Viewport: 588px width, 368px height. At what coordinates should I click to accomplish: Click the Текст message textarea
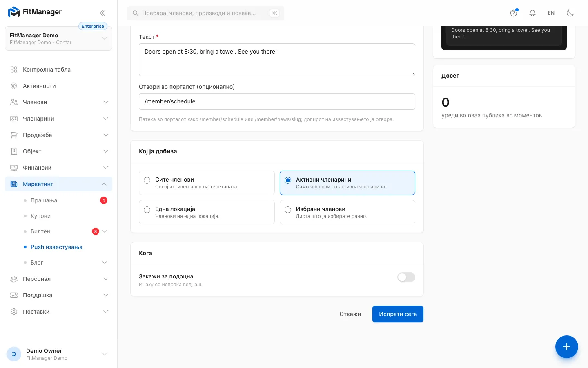click(277, 60)
